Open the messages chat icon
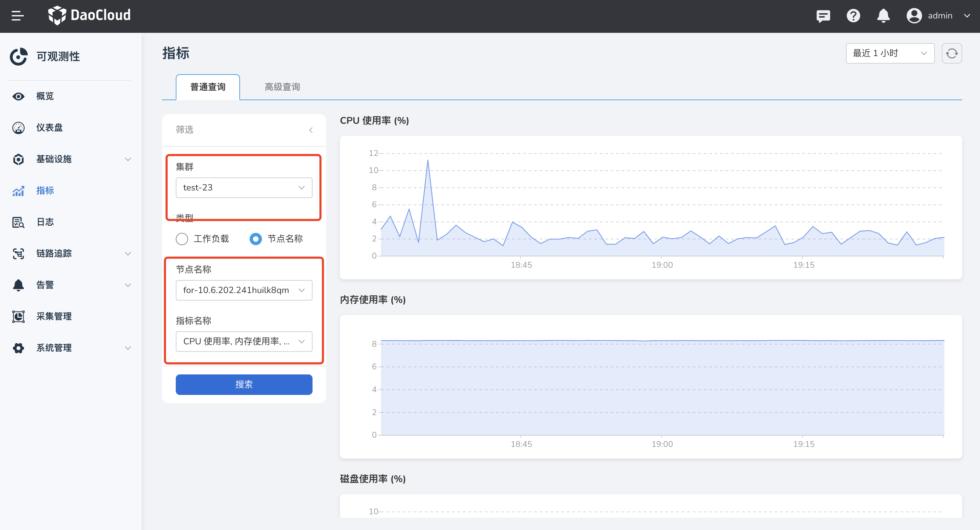The image size is (980, 530). tap(823, 16)
